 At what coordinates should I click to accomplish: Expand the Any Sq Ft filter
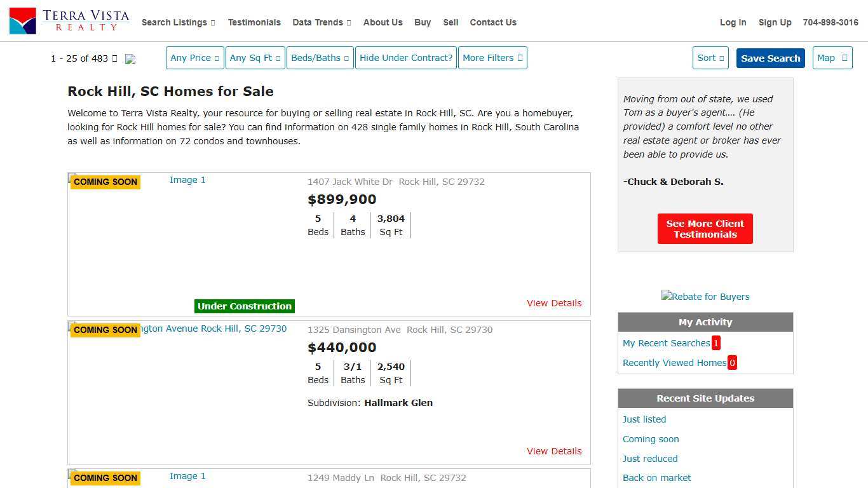coord(255,58)
